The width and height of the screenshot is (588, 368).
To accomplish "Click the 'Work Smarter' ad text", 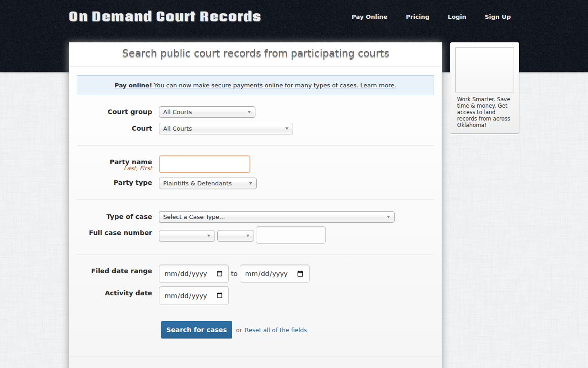I will 484,112.
